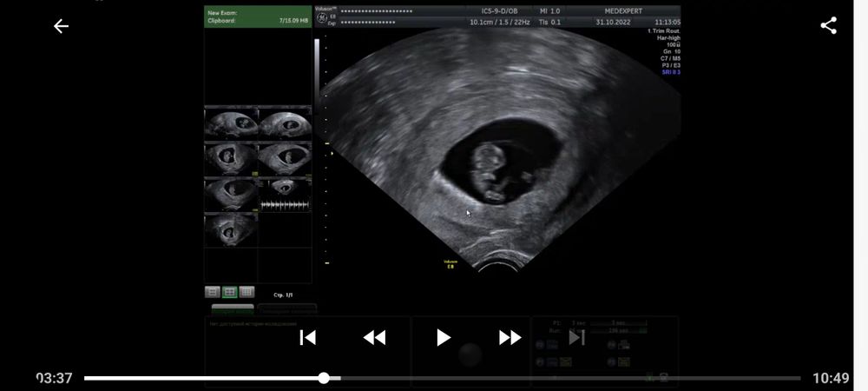Click the timestamp 11:13:05
868x391 pixels.
(x=667, y=22)
